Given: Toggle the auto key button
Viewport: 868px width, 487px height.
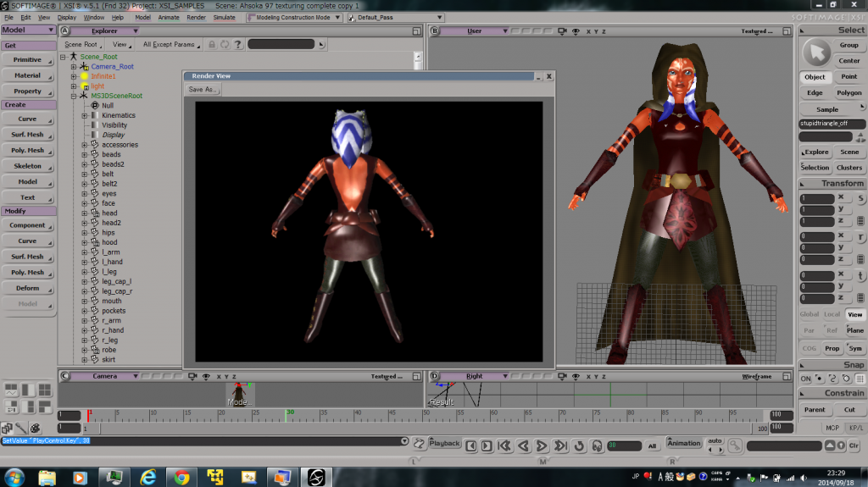Looking at the screenshot, I should [715, 441].
